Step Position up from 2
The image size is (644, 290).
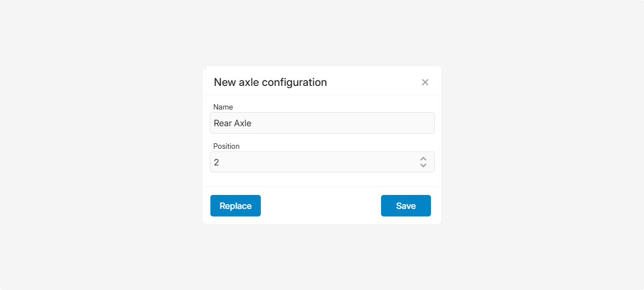click(x=423, y=159)
